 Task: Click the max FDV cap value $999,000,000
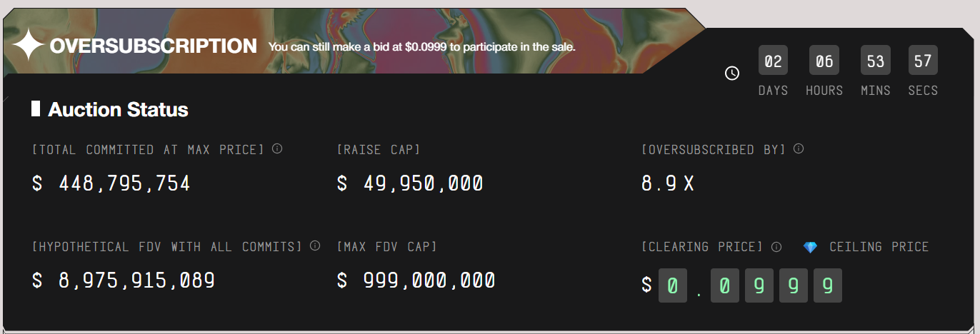(416, 280)
